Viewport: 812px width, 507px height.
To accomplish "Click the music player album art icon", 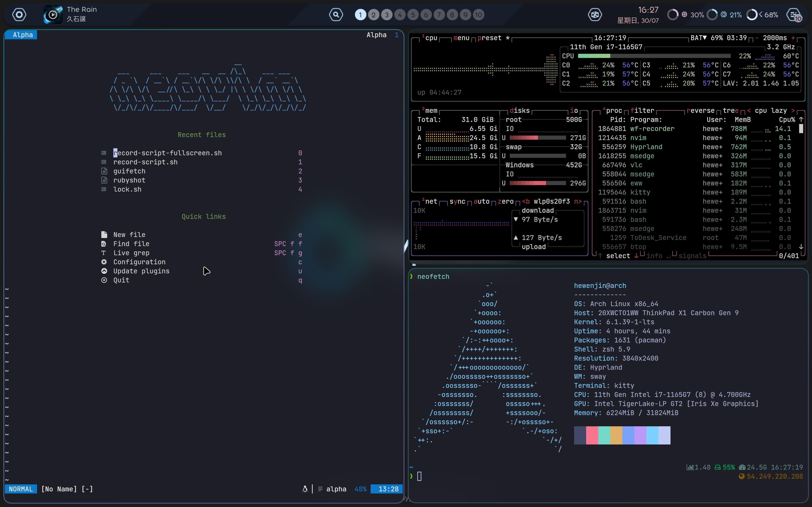I will [x=53, y=14].
